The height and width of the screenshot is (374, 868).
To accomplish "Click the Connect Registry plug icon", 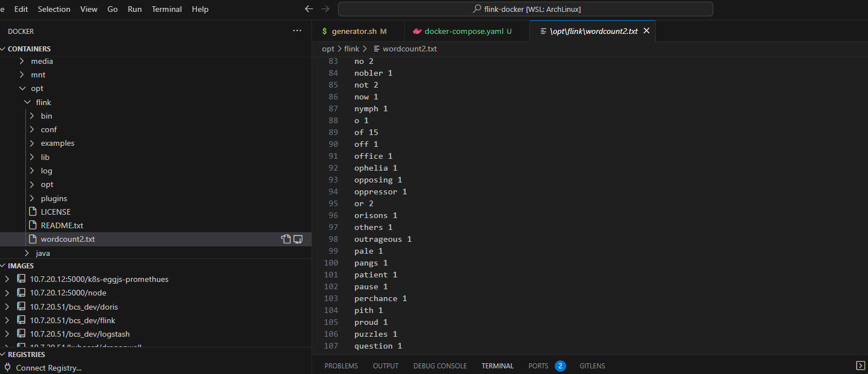I will pyautogui.click(x=7, y=368).
